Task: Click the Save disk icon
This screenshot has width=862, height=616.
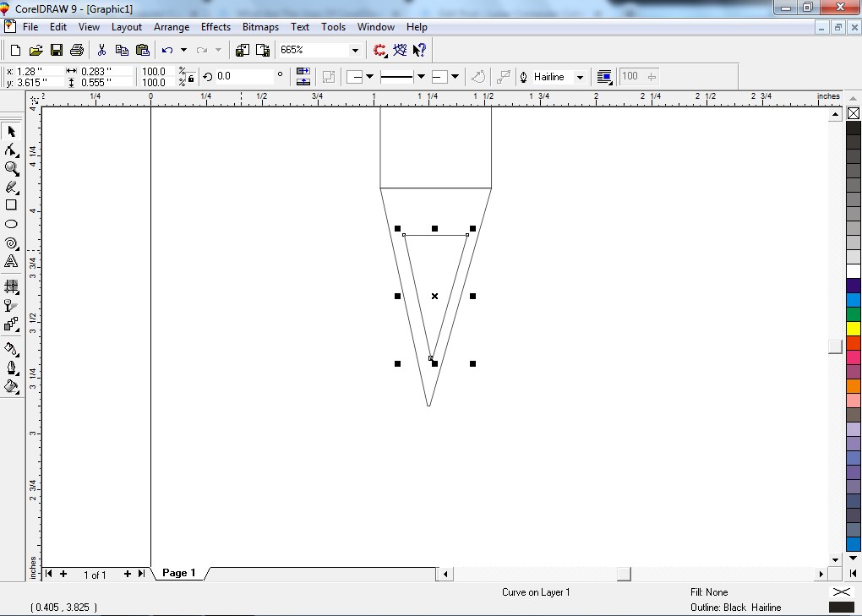Action: coord(57,51)
